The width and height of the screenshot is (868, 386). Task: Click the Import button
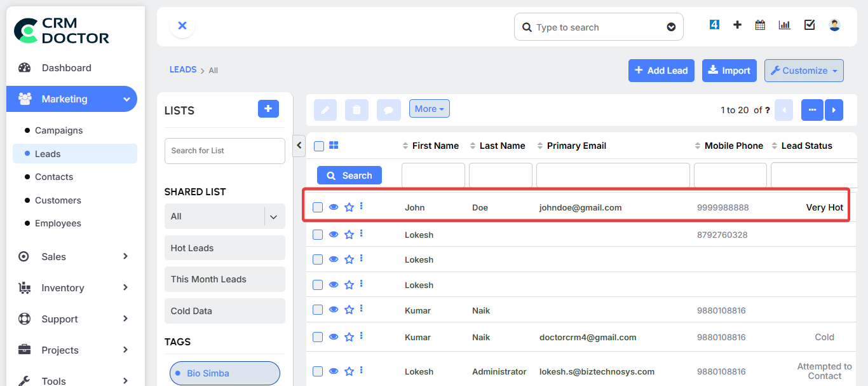point(729,71)
